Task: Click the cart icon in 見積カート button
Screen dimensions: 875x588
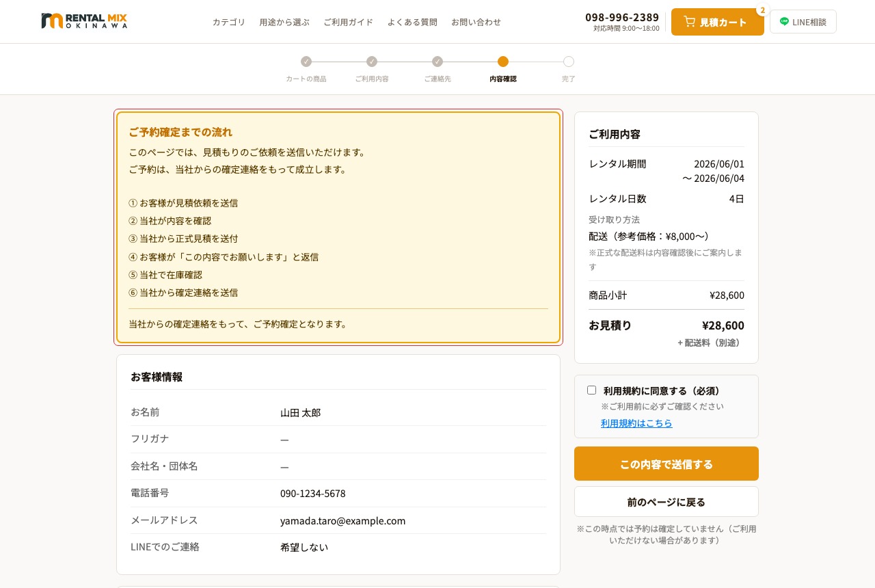Action: click(689, 22)
